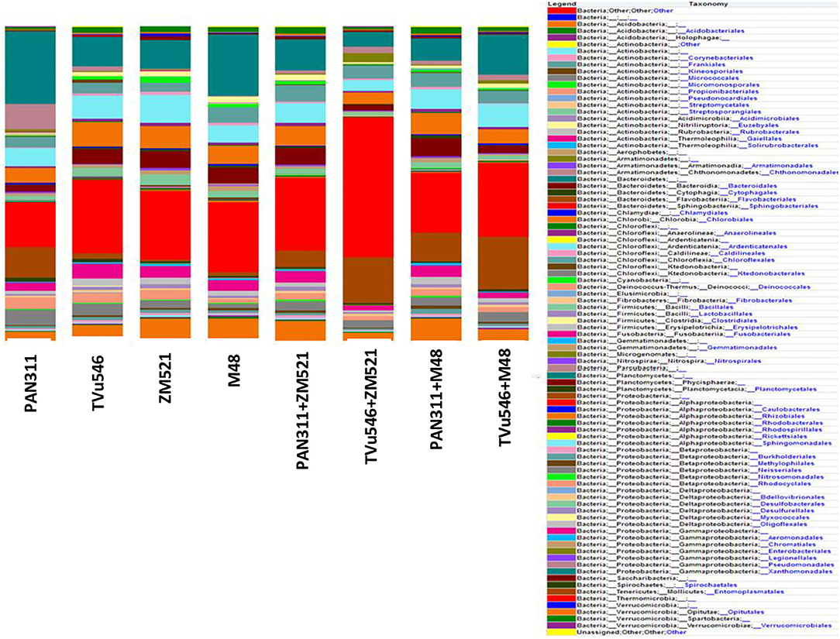
Task: Open the Nitrosomonadales link
Action: click(x=790, y=477)
